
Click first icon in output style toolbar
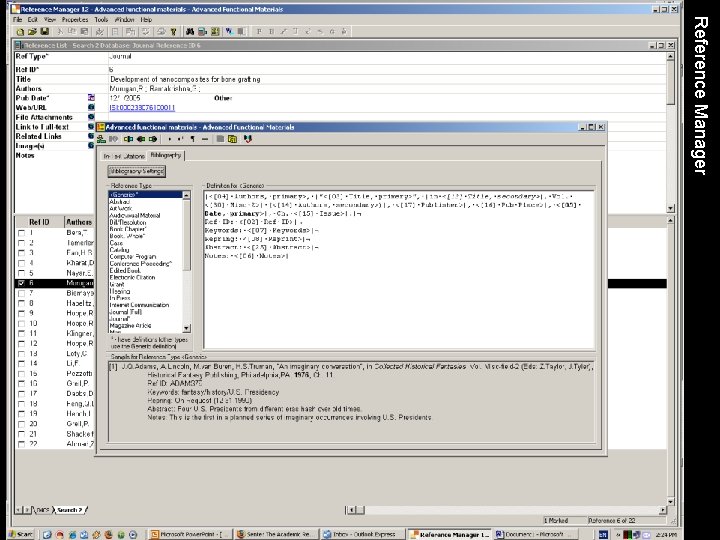click(102, 141)
